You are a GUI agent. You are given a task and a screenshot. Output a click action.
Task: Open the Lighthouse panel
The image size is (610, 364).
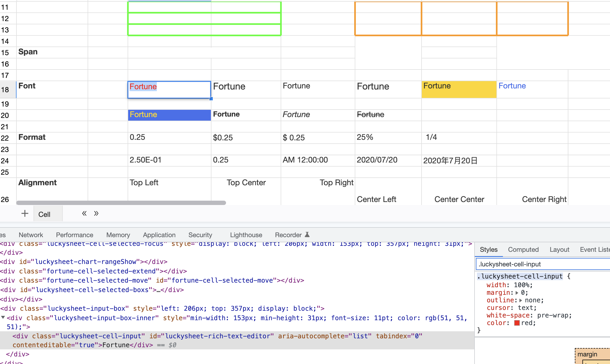246,235
